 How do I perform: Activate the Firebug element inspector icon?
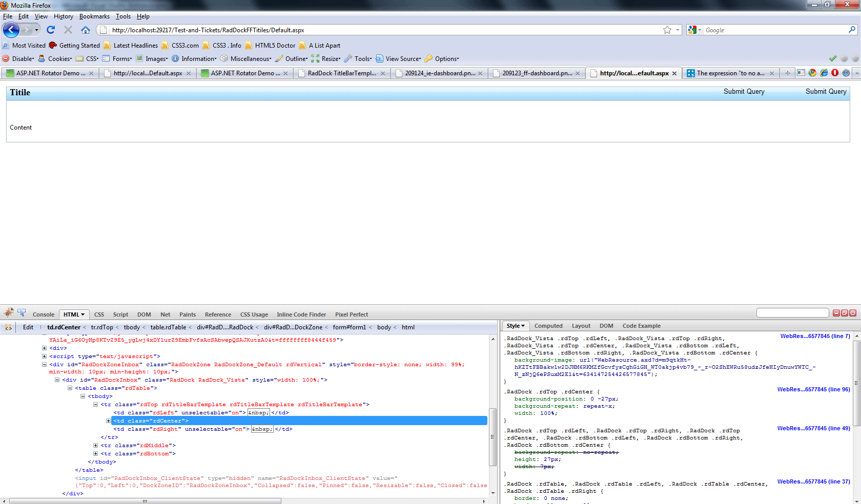[x=22, y=312]
